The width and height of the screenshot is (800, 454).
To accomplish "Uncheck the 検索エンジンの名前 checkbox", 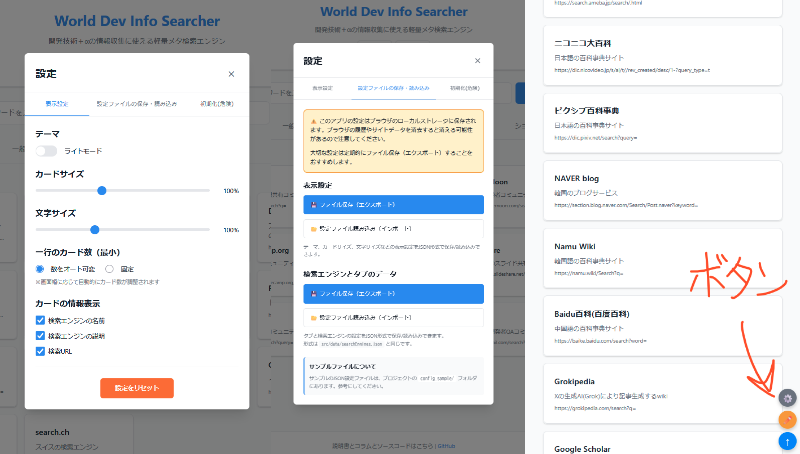I will (40, 320).
